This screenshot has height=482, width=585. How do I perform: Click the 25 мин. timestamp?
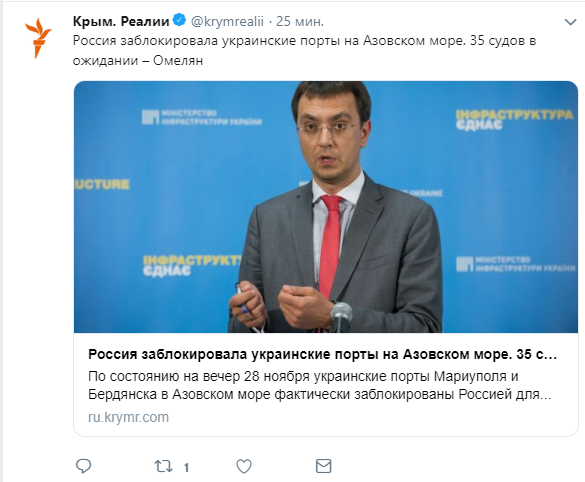pyautogui.click(x=300, y=21)
